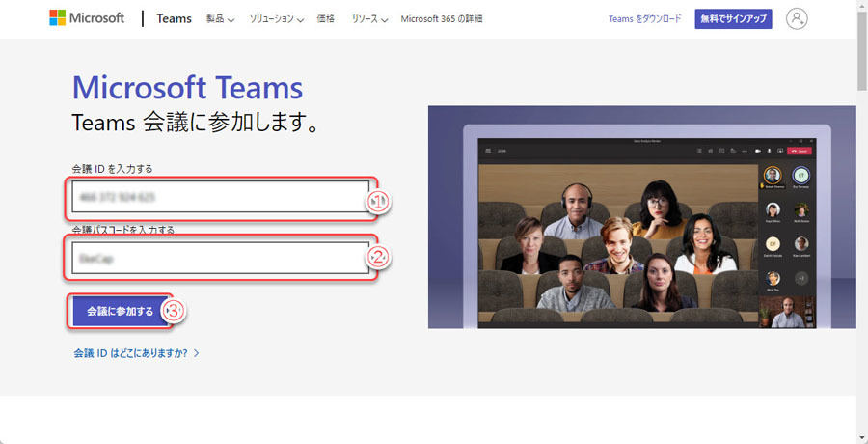Open 会議 ID はどこにありますか? link

coord(136,353)
